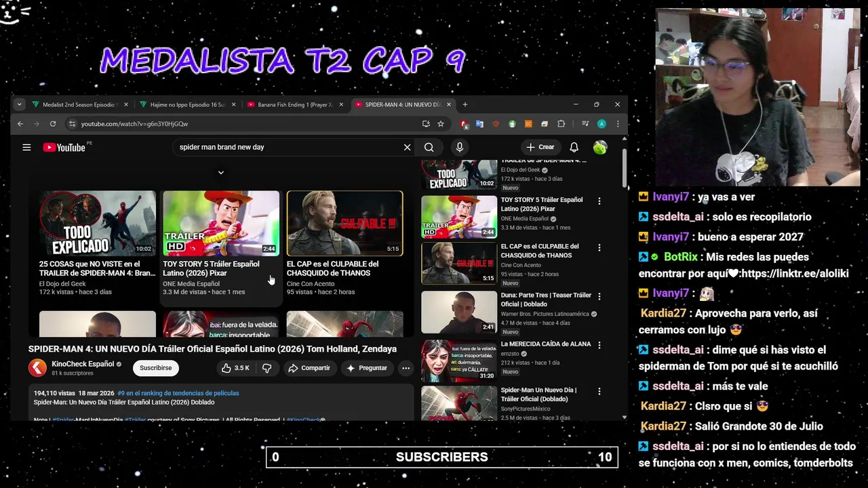The height and width of the screenshot is (488, 868).
Task: Click the Crear button
Action: [x=540, y=147]
